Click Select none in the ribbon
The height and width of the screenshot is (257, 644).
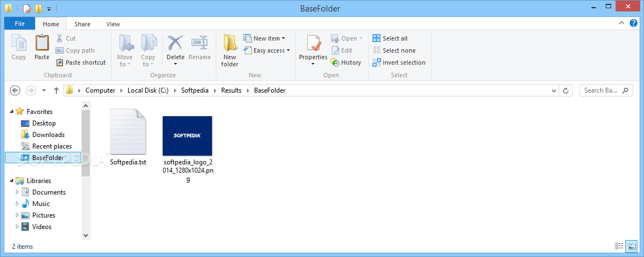pos(394,50)
